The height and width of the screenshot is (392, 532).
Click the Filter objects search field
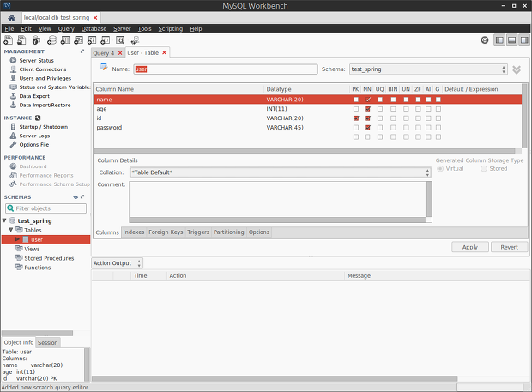point(45,208)
